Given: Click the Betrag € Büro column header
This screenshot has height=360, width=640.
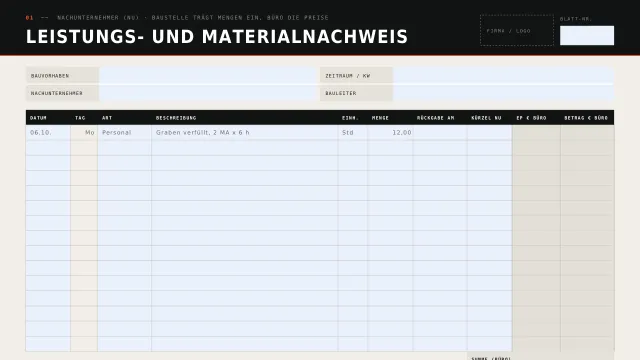Looking at the screenshot, I should 586,118.
